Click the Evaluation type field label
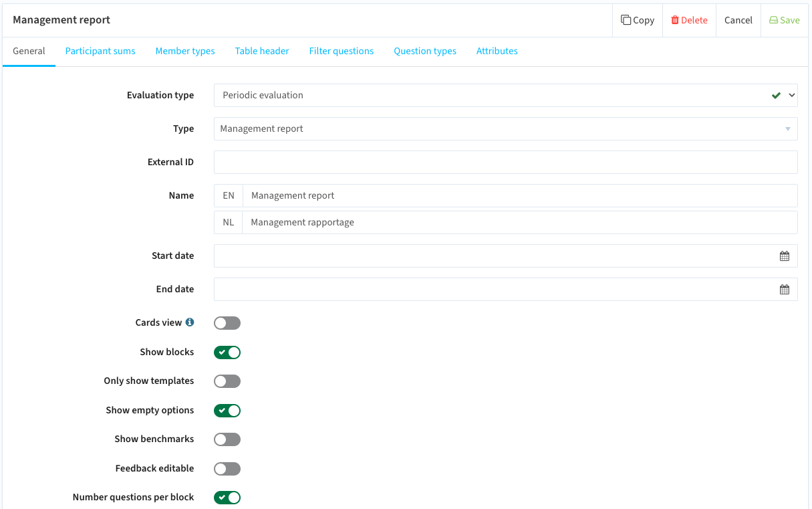 160,95
